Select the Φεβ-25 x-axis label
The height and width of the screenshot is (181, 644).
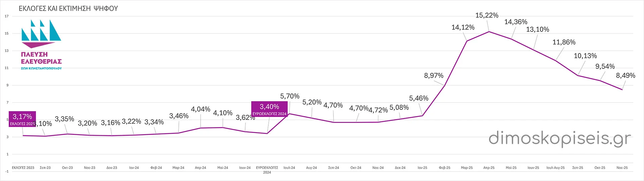point(444,168)
